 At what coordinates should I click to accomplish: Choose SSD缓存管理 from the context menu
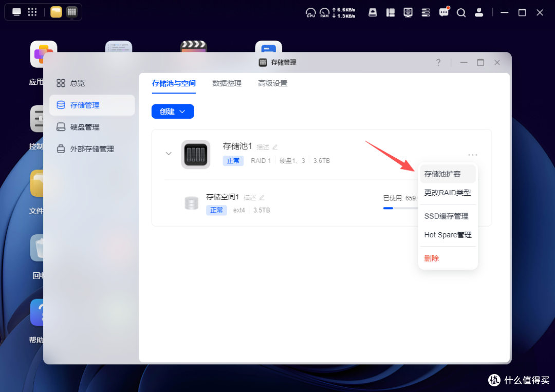pyautogui.click(x=448, y=216)
